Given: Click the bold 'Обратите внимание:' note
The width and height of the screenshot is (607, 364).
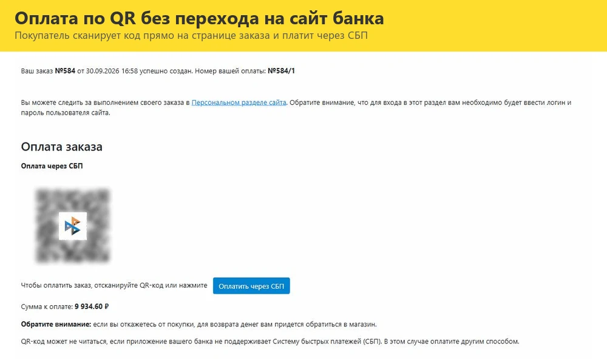Looking at the screenshot, I should (56, 324).
